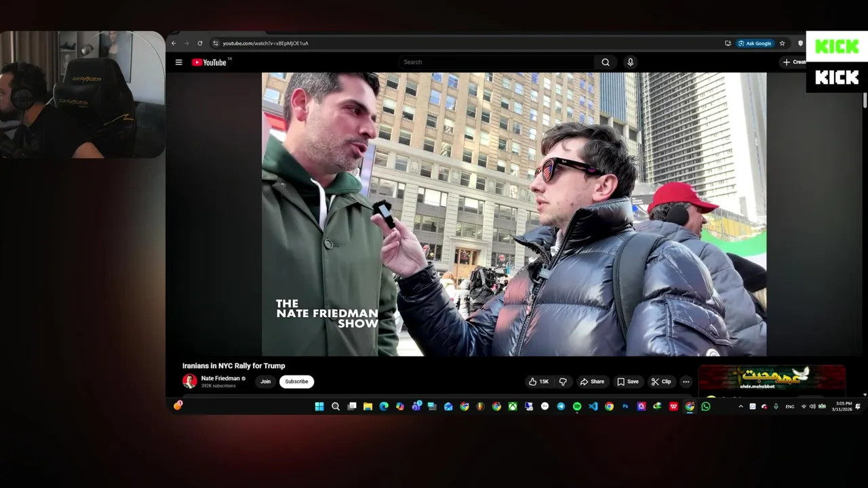The height and width of the screenshot is (488, 868).
Task: Click the video player to pause
Action: tap(514, 214)
